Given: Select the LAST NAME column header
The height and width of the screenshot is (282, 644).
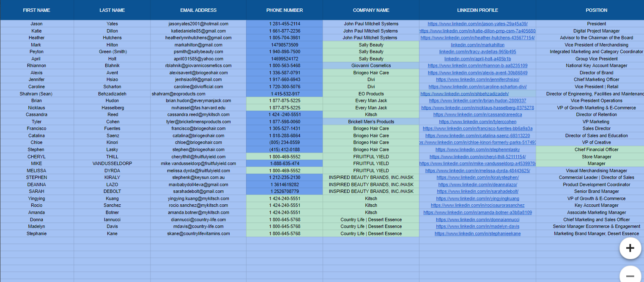Looking at the screenshot, I should [x=112, y=10].
